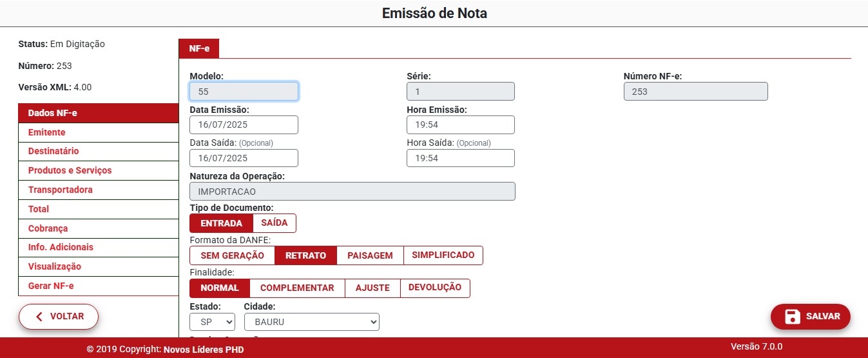Select SAÍDA document type
Screen dimensions: 868x358
(x=275, y=223)
